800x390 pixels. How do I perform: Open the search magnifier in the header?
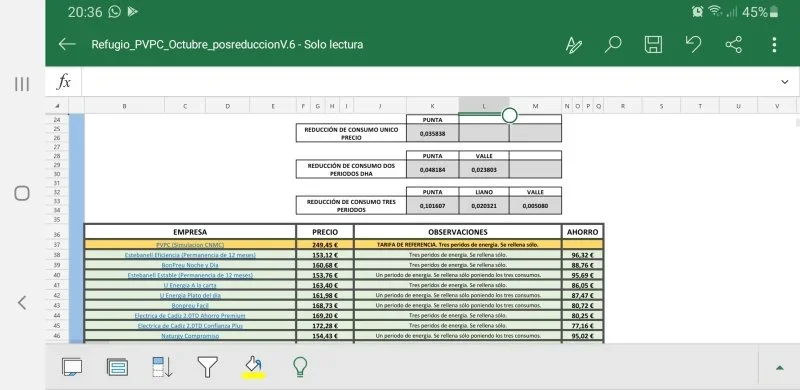[x=613, y=44]
